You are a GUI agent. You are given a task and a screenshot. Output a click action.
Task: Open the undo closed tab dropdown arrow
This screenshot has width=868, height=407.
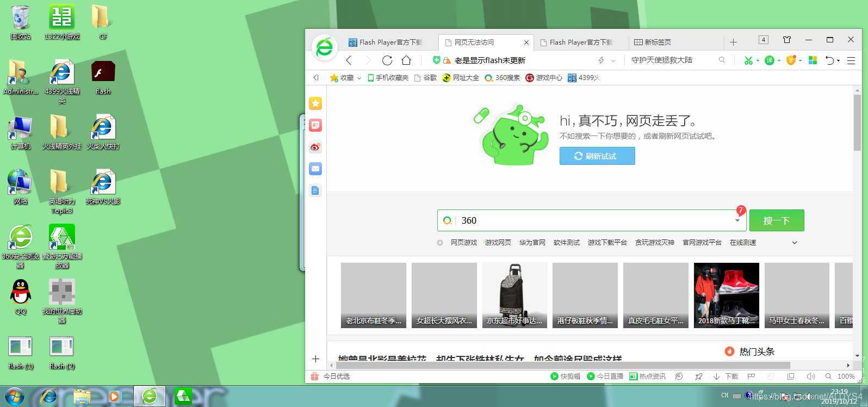point(838,61)
